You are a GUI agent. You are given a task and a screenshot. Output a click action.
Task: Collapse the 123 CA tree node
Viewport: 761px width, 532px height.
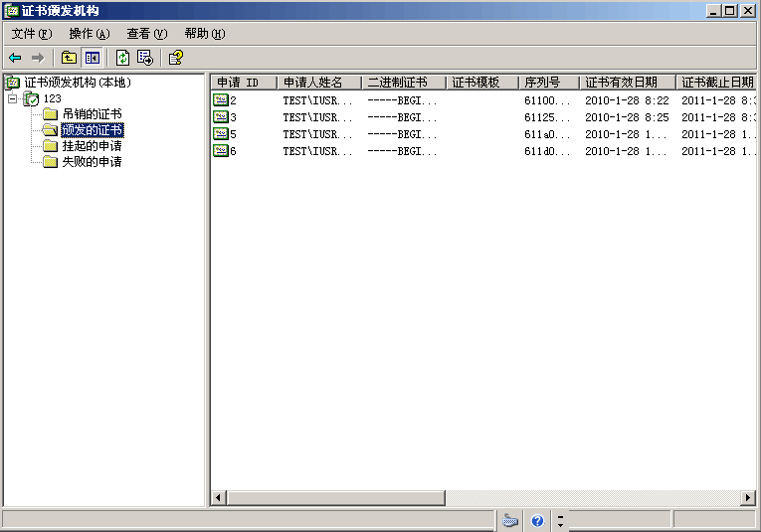tap(12, 99)
